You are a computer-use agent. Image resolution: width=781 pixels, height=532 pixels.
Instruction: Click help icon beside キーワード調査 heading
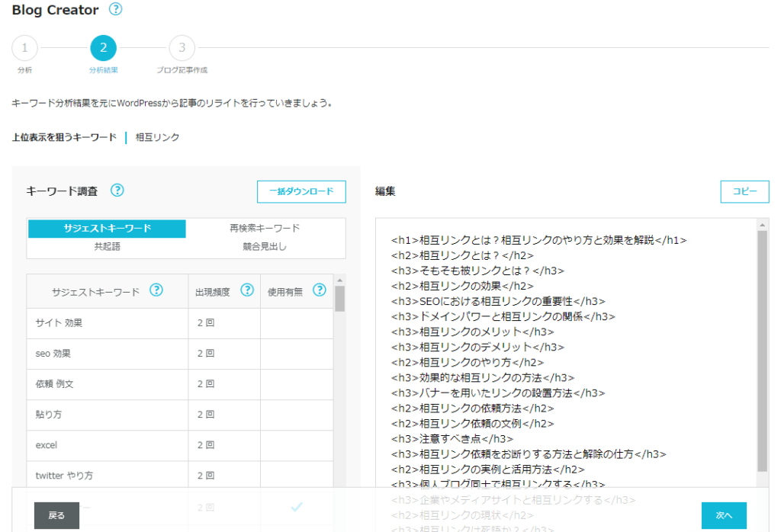coord(117,191)
